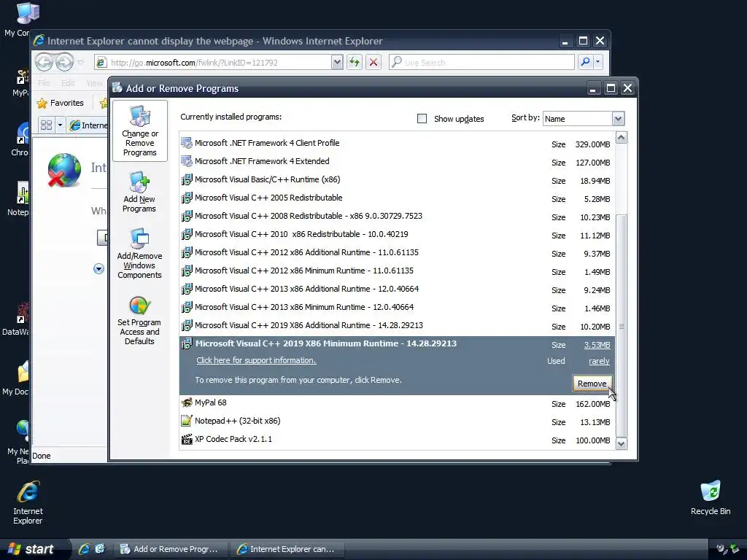Click the 3.53MB size link
This screenshot has width=747, height=560.
(597, 345)
